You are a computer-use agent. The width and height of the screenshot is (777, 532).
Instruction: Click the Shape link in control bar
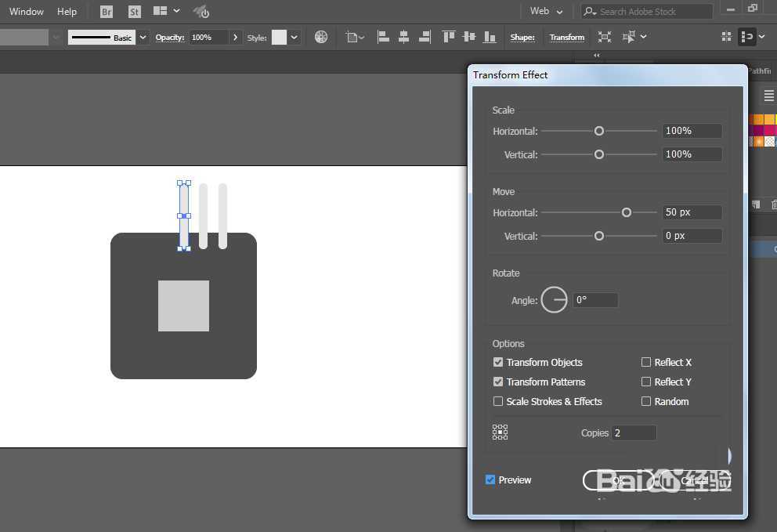[x=522, y=37]
